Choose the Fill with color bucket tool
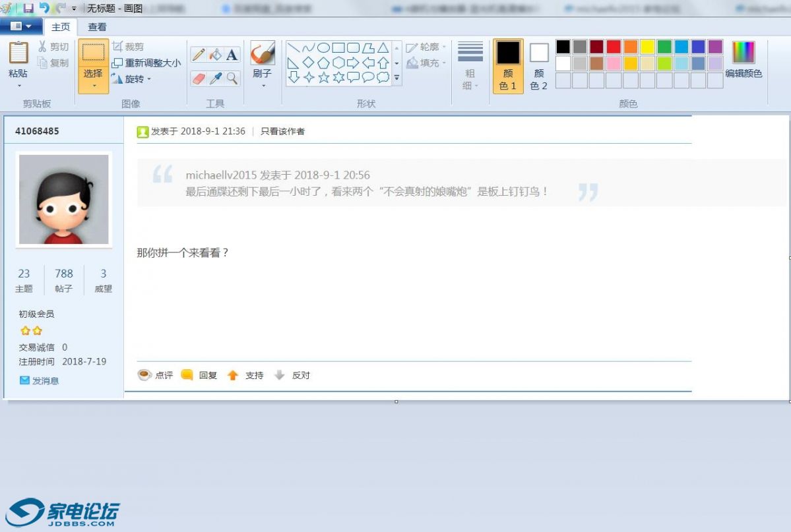Image resolution: width=791 pixels, height=532 pixels. point(215,55)
